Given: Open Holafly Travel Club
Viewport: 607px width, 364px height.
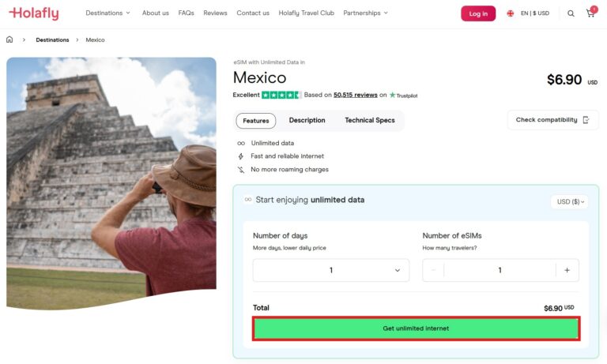Looking at the screenshot, I should 306,13.
